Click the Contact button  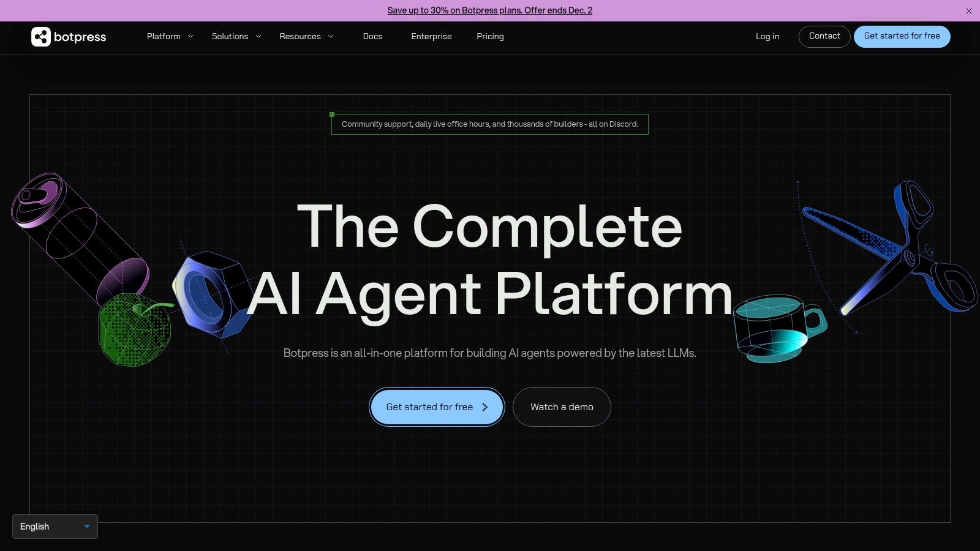pyautogui.click(x=824, y=36)
